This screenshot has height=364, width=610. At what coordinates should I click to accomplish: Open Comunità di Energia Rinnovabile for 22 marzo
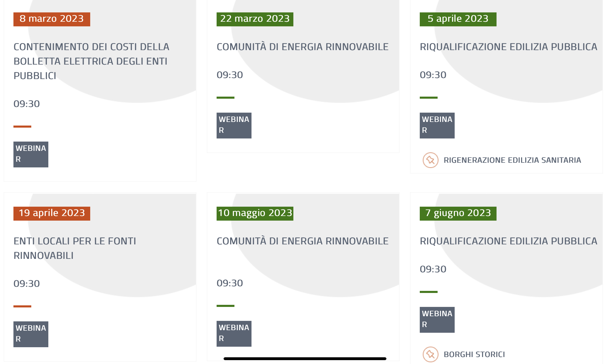coord(302,47)
